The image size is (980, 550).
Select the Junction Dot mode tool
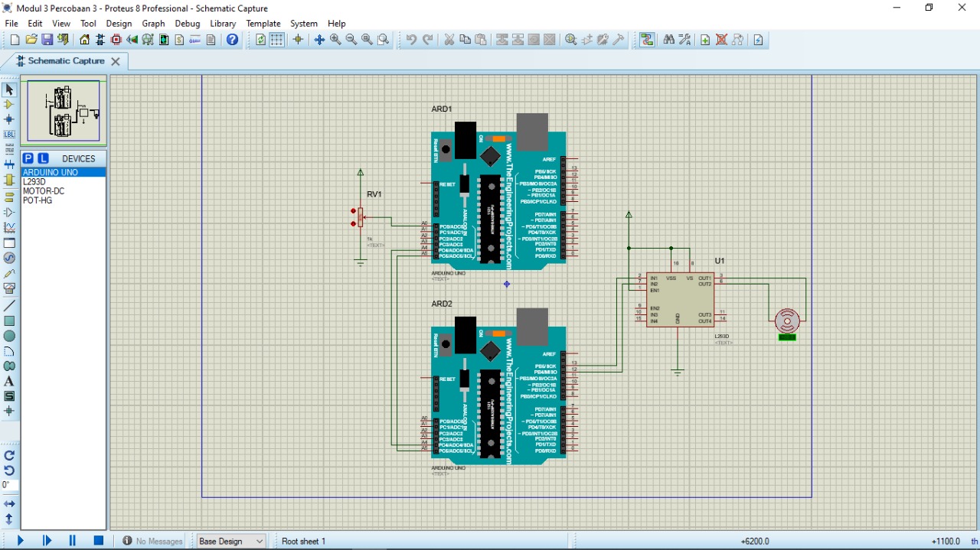(9, 119)
